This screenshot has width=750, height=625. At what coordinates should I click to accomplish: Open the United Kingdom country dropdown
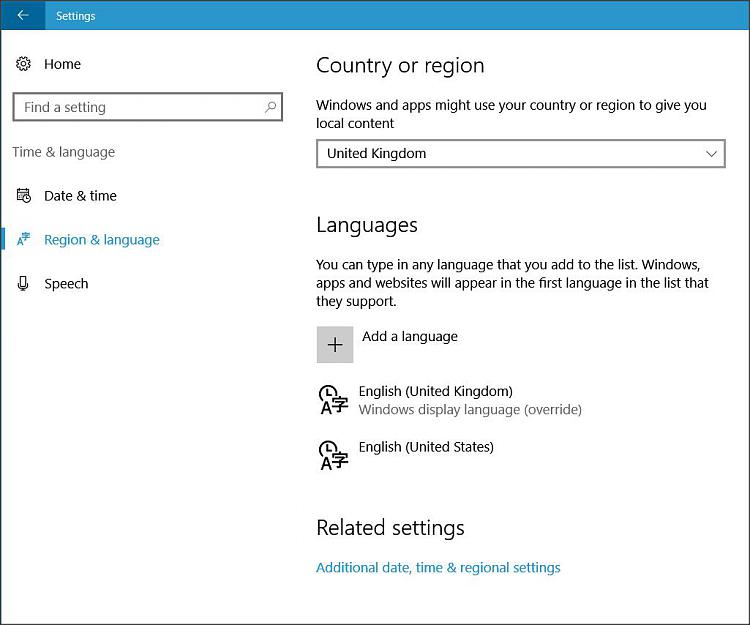521,154
